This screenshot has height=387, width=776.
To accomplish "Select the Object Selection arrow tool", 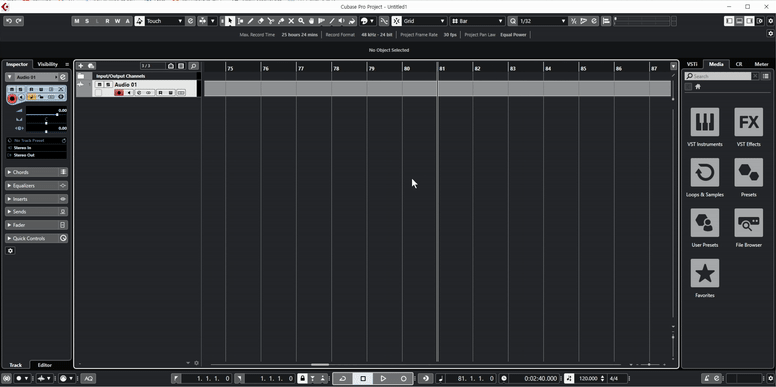I will click(x=230, y=21).
